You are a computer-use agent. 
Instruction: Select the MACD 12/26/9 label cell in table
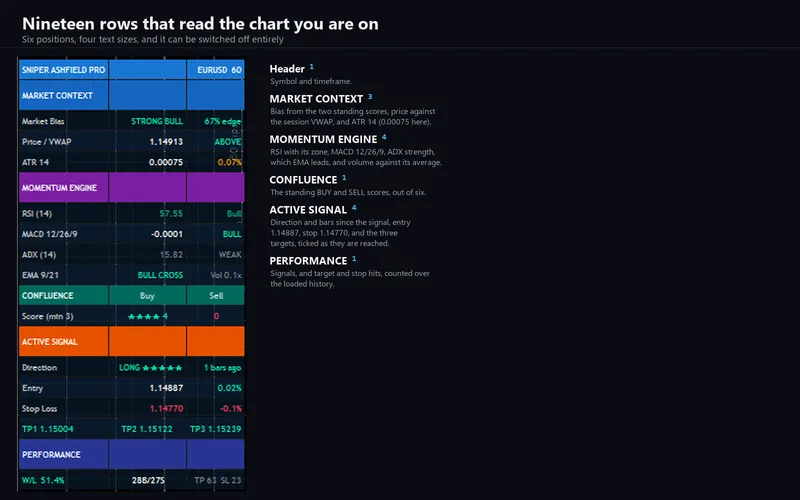(49, 234)
